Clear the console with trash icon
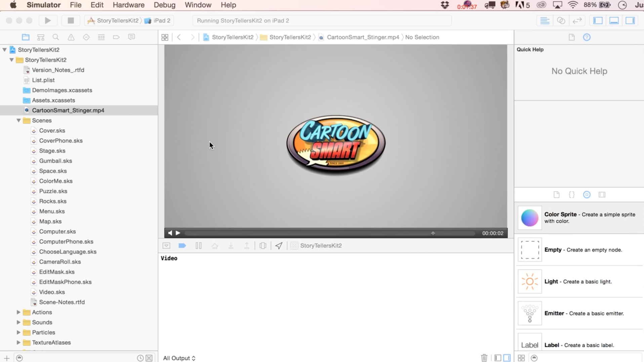 tap(484, 358)
